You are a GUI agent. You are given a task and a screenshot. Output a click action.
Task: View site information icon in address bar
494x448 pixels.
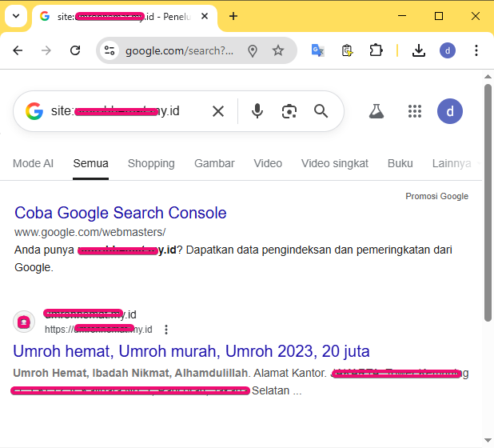[x=110, y=50]
